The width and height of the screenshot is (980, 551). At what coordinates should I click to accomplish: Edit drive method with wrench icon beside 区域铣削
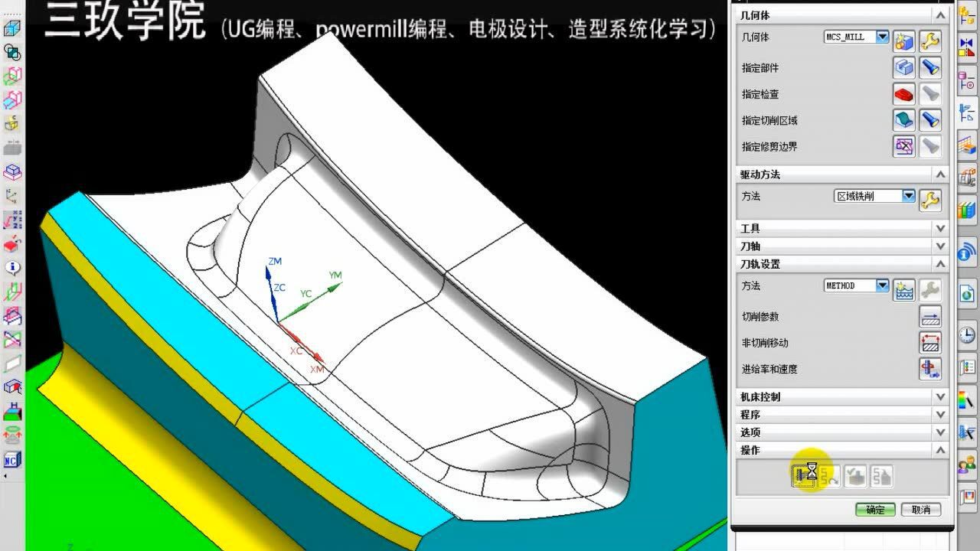(929, 200)
